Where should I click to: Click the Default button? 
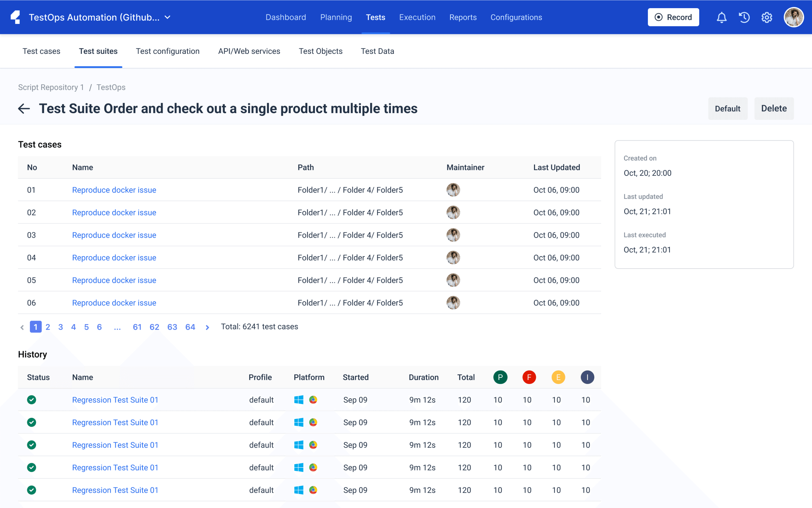(727, 109)
